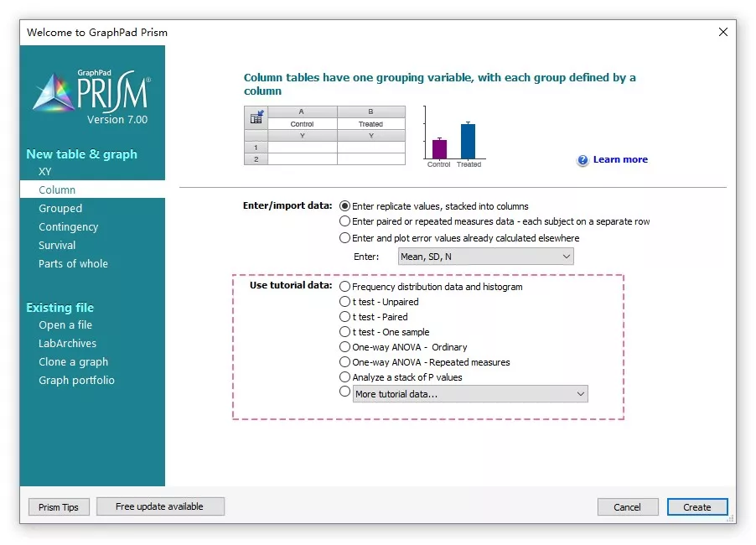Select Enter paired or repeated measures data option
Viewport: 756px width, 545px height.
point(344,221)
